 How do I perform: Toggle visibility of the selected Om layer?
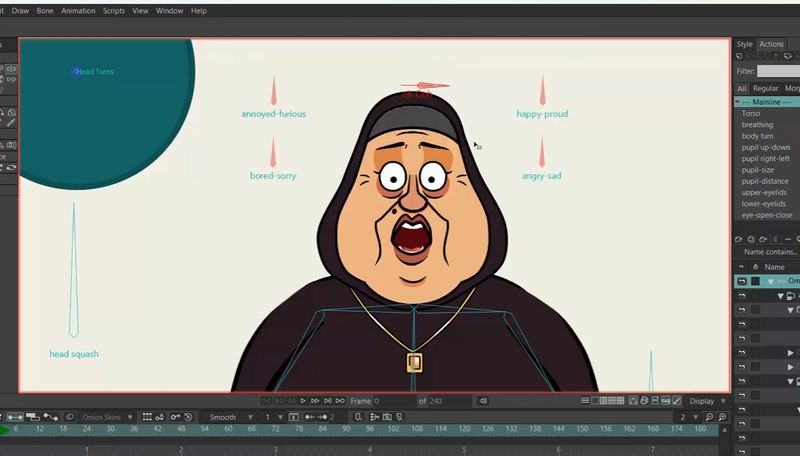[x=742, y=281]
